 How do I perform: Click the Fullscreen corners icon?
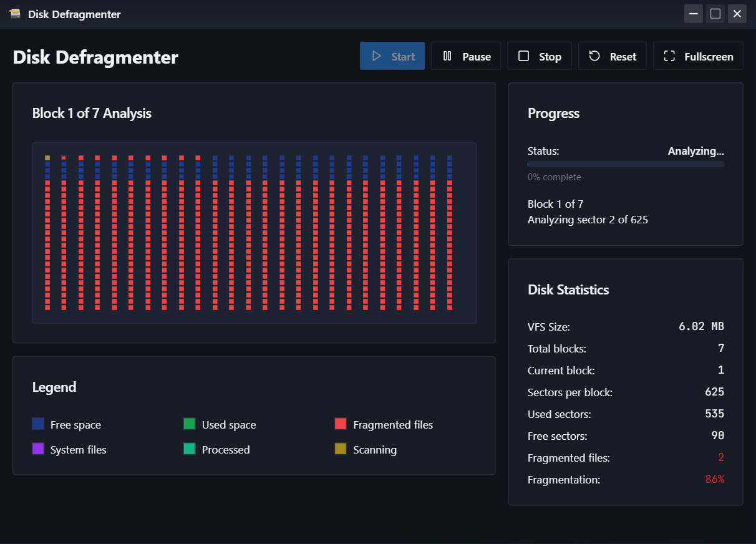point(669,56)
